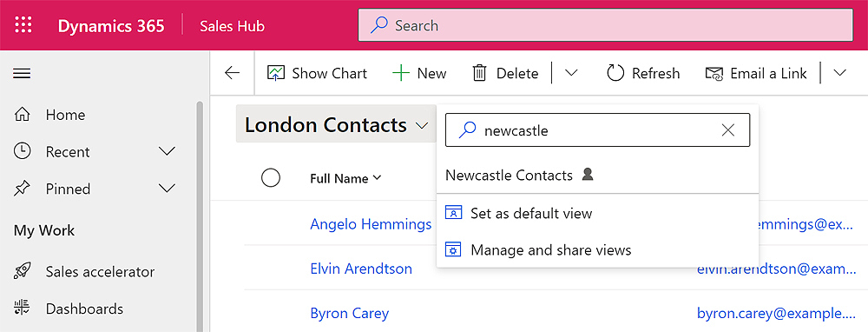The image size is (868, 332).
Task: Click the trash can Delete icon
Action: pyautogui.click(x=479, y=73)
